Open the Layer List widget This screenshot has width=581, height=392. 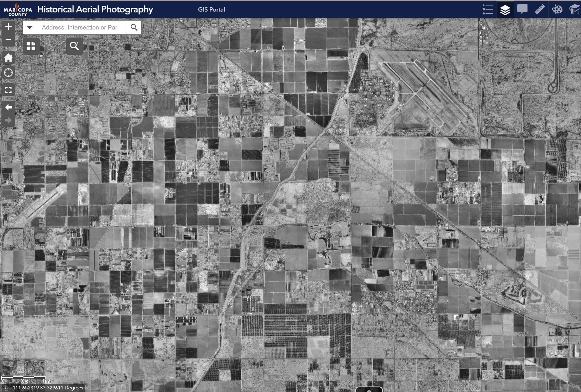click(x=505, y=9)
